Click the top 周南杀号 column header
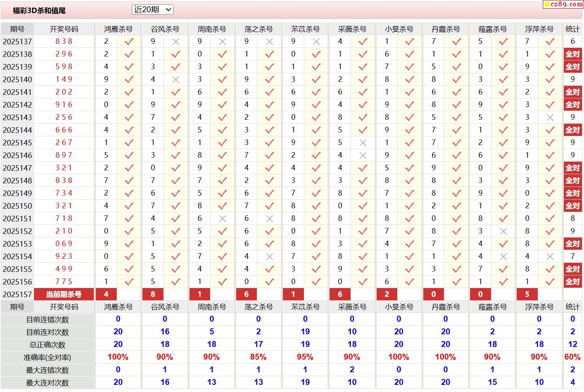This screenshot has width=584, height=392. [212, 29]
